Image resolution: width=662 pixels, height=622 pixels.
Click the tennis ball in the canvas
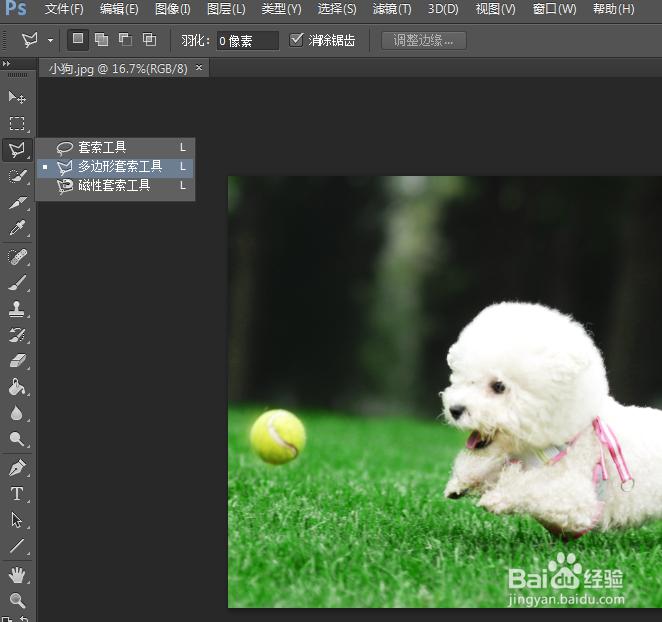(278, 437)
